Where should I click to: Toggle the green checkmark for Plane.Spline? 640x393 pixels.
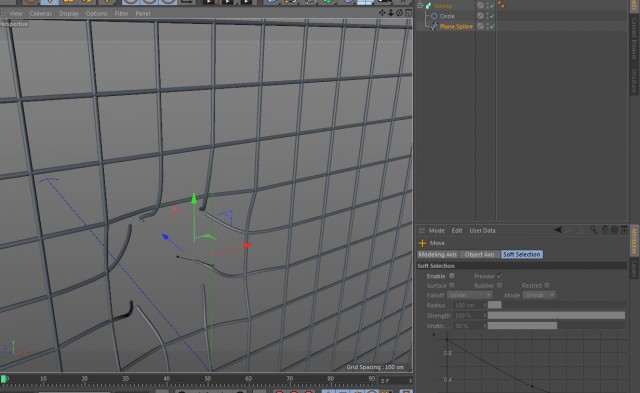(x=492, y=26)
